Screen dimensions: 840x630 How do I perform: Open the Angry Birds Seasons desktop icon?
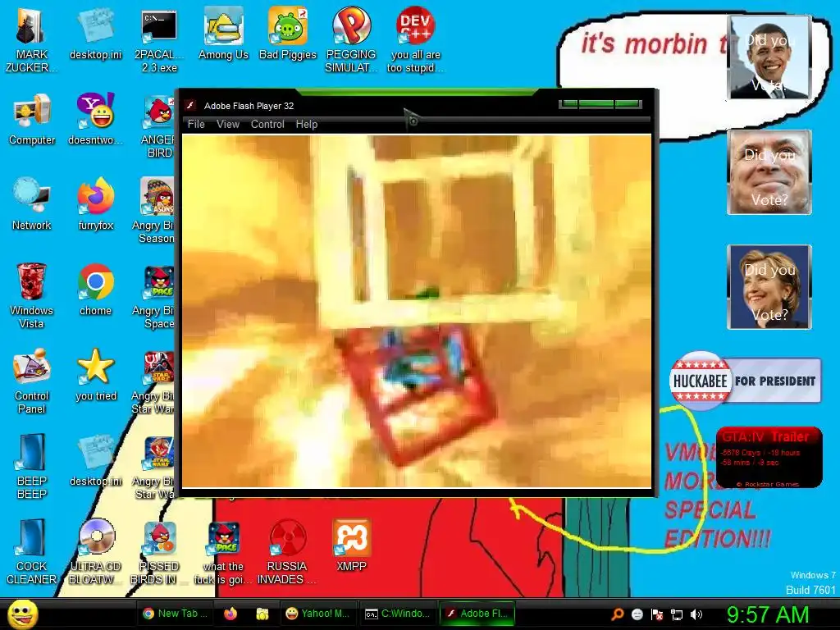point(155,211)
